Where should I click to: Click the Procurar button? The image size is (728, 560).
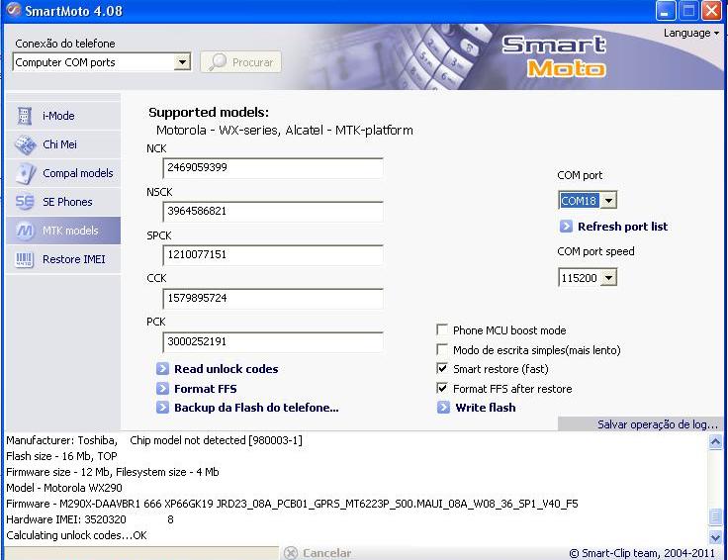pos(241,61)
